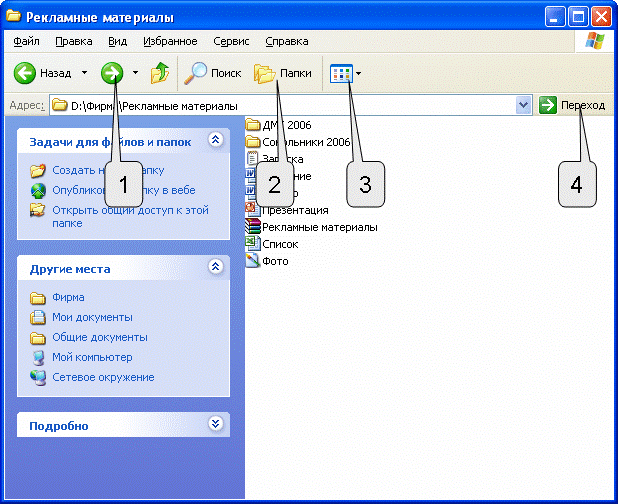Image resolution: width=618 pixels, height=504 pixels.
Task: Open Общие документы link
Action: coord(100,337)
